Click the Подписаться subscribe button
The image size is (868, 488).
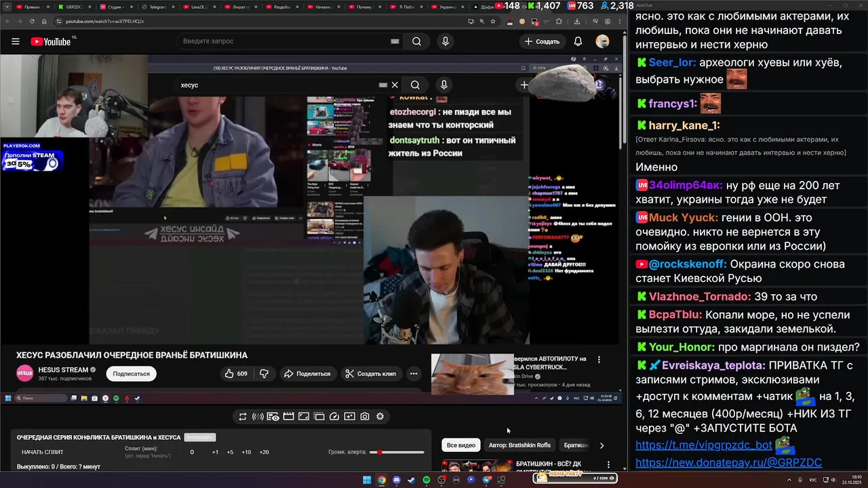click(132, 373)
